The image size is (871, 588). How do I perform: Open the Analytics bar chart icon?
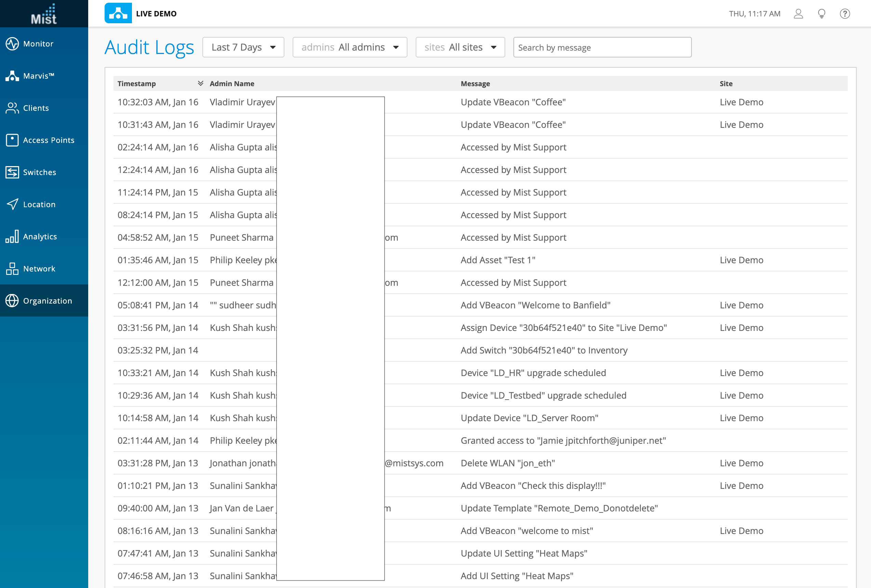12,237
